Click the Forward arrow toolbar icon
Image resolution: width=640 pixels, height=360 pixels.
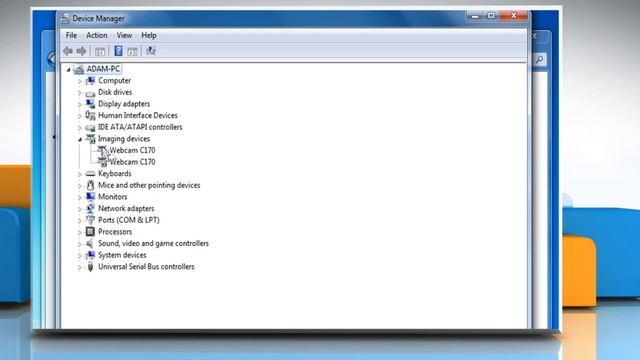81,51
